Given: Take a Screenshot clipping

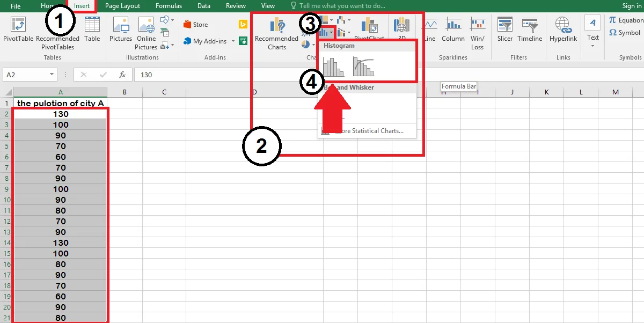Looking at the screenshot, I should (x=167, y=45).
